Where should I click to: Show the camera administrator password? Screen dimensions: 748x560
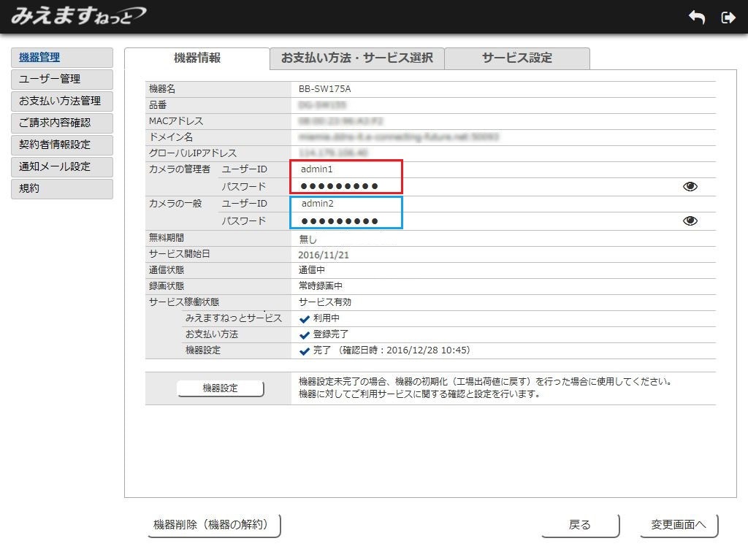tap(690, 187)
